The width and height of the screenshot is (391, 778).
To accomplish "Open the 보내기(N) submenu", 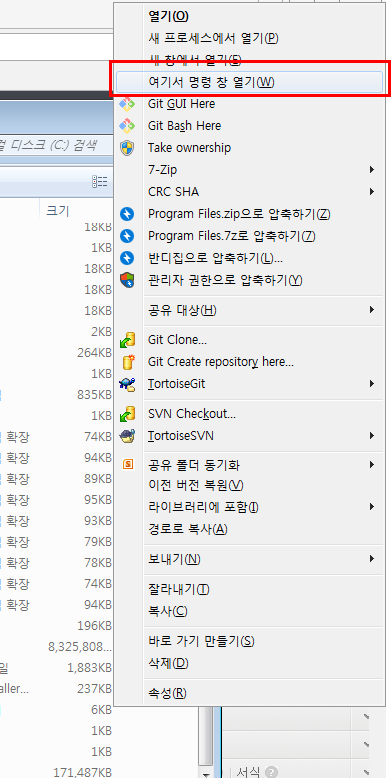I will pos(250,560).
